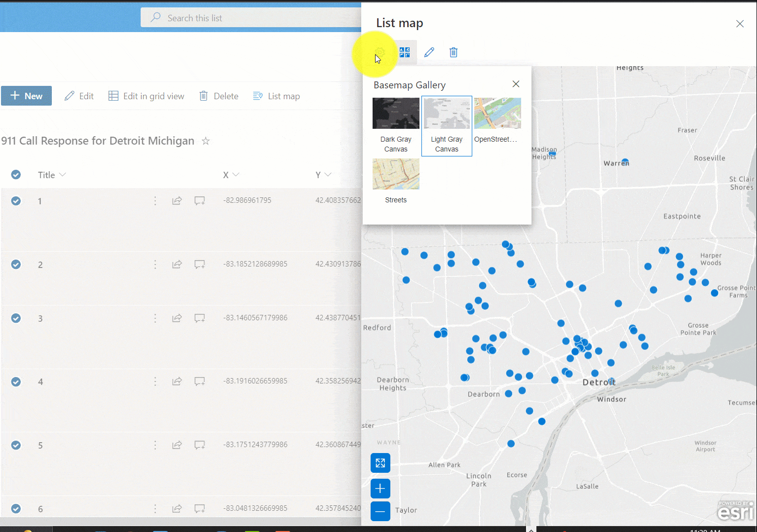Zoom in on the map with plus button
This screenshot has height=532, width=757.
pyautogui.click(x=380, y=488)
